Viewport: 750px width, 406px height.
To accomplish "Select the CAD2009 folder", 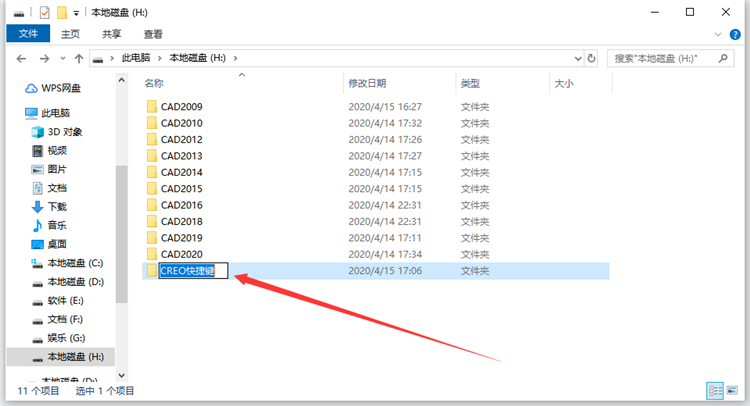I will [x=181, y=107].
